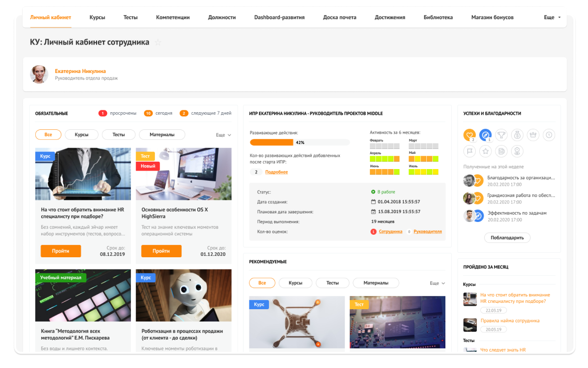
Task: Click red overdue counter badge '1'
Action: 103,113
